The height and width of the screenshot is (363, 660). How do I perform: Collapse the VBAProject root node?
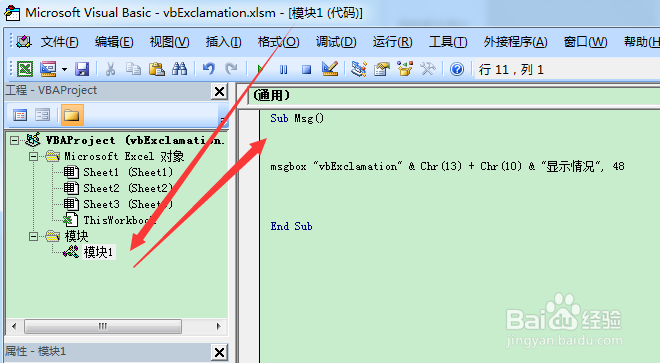tap(14, 140)
